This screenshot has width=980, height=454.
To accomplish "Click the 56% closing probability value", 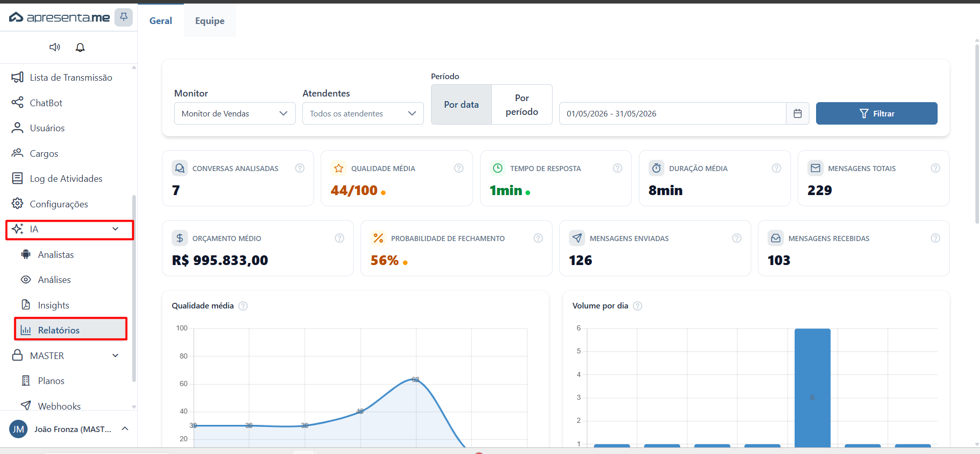I will [x=385, y=260].
